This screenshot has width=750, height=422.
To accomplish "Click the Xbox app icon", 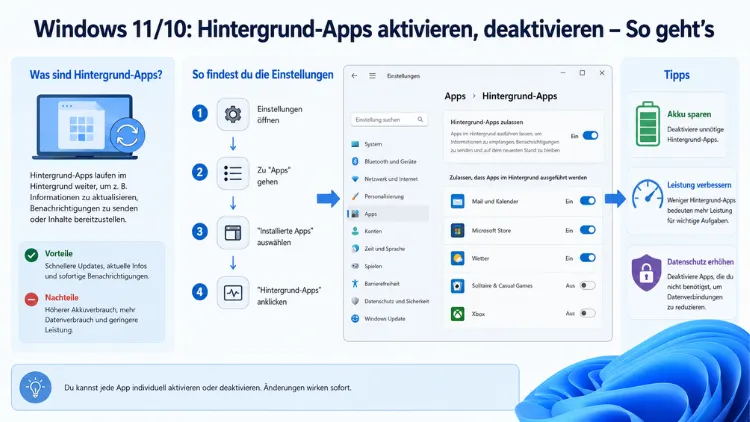I will (x=458, y=314).
